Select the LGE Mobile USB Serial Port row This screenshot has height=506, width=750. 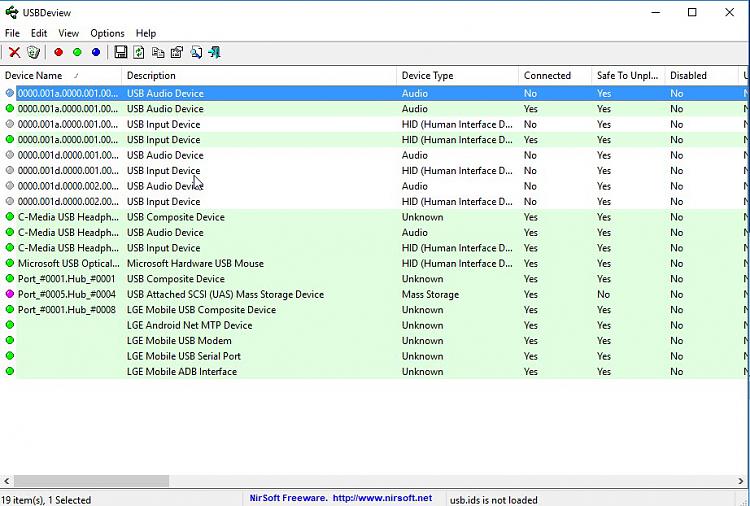coord(373,356)
